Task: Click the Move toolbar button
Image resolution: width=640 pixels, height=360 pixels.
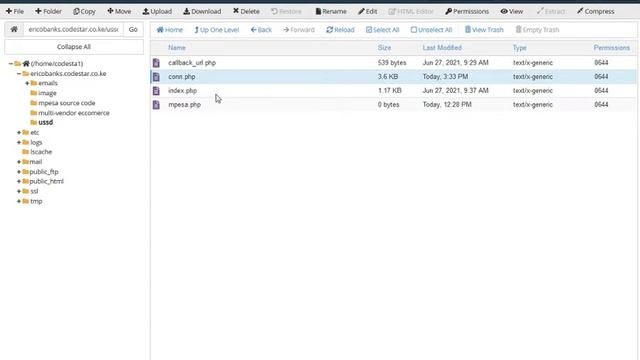Action: (119, 11)
